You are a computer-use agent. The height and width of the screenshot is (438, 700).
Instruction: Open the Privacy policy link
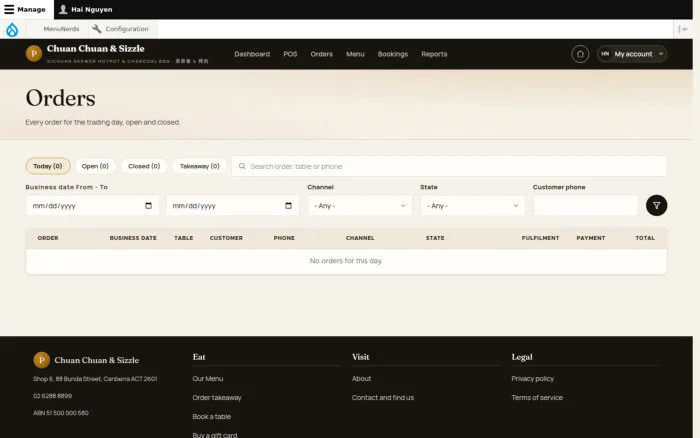(x=532, y=379)
